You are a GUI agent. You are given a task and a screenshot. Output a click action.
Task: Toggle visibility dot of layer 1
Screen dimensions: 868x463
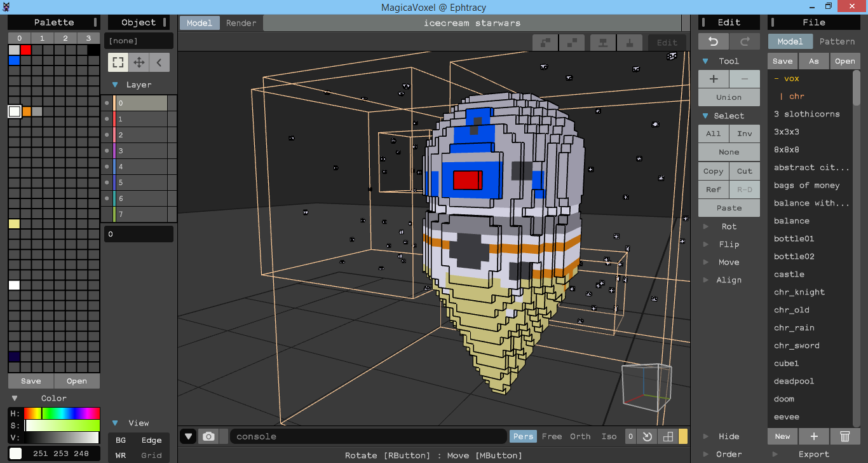(107, 119)
